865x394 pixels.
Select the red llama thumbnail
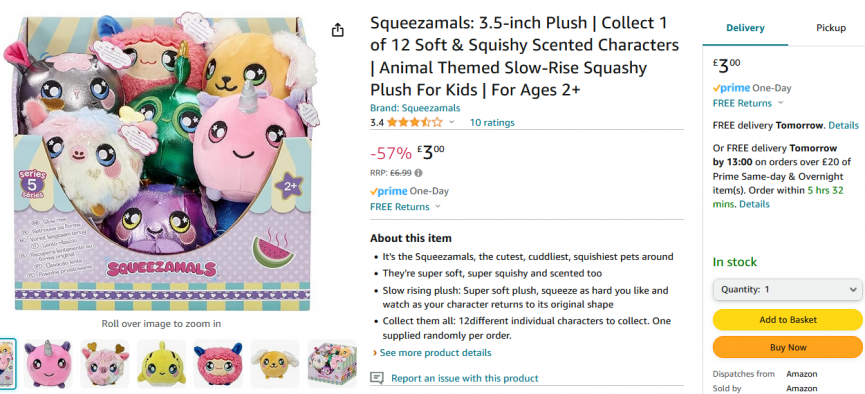click(x=218, y=364)
